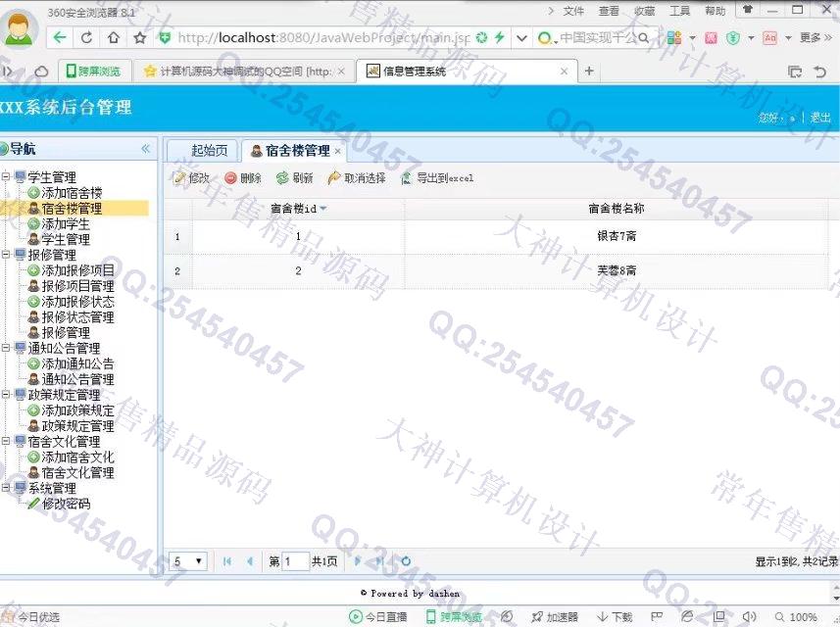Click the 取消选择 (cancel selection) toolbar icon
This screenshot has height=627, width=840.
[334, 178]
